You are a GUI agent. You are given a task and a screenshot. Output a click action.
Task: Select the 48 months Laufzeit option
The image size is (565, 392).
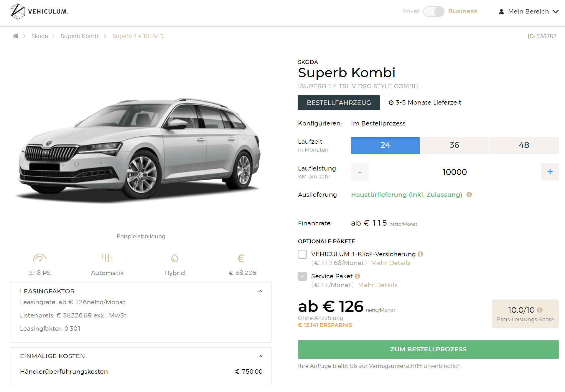(x=524, y=145)
